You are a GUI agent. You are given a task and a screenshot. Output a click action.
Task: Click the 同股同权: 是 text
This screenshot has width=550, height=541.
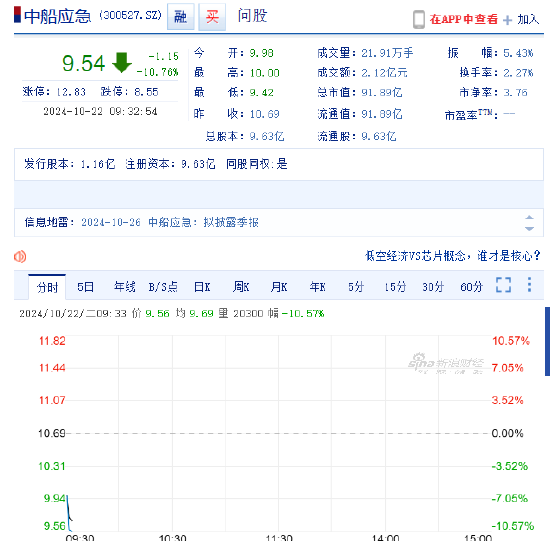[257, 164]
